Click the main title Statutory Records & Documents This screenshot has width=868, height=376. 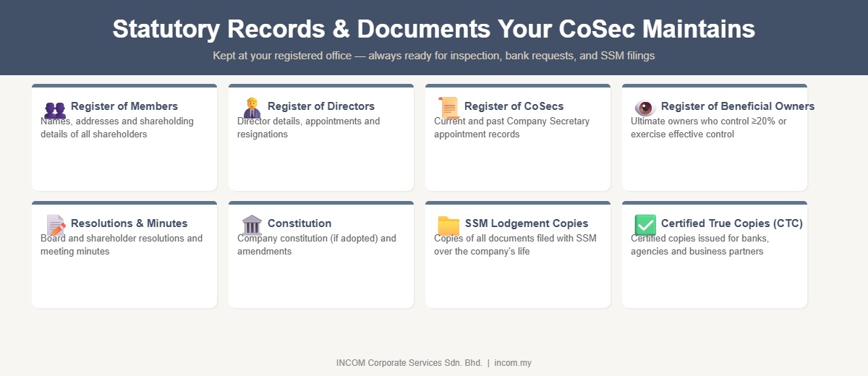pos(434,29)
